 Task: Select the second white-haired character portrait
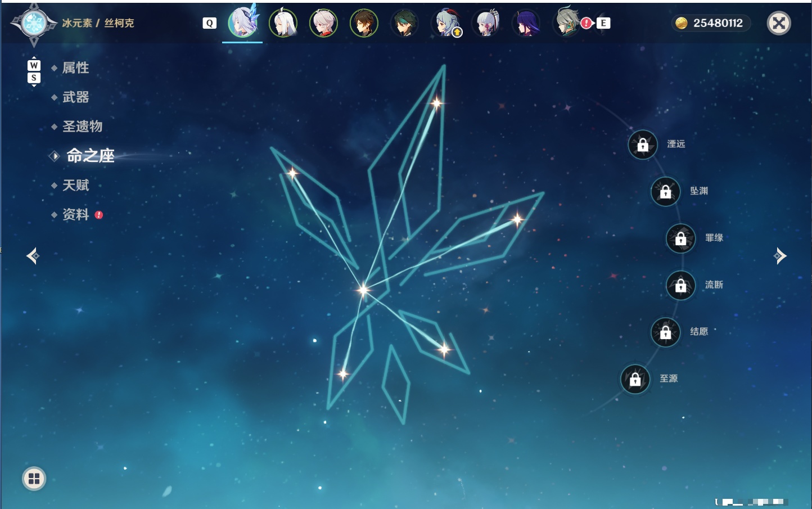coord(283,23)
